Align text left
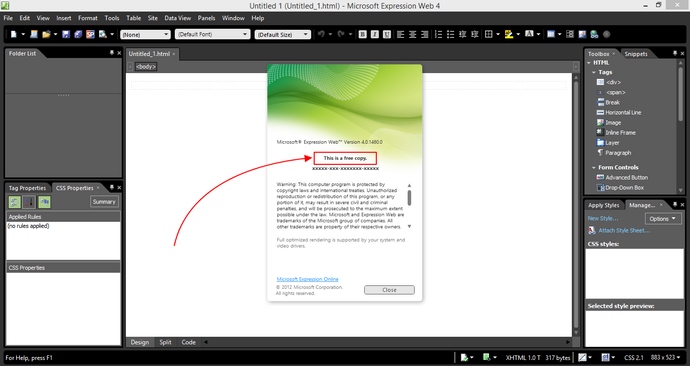This screenshot has height=366, width=690. 400,34
